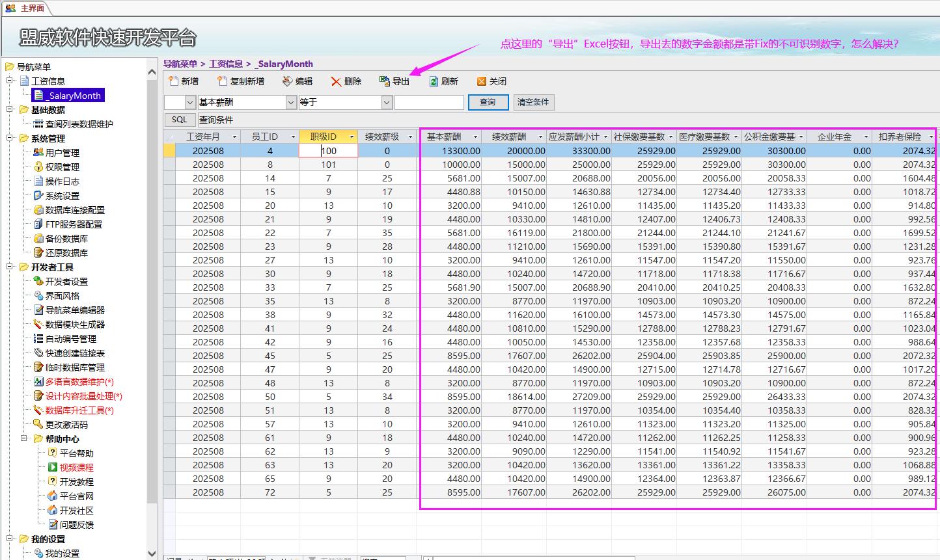Click the 编辑 (edit) toolbar icon

pos(287,81)
